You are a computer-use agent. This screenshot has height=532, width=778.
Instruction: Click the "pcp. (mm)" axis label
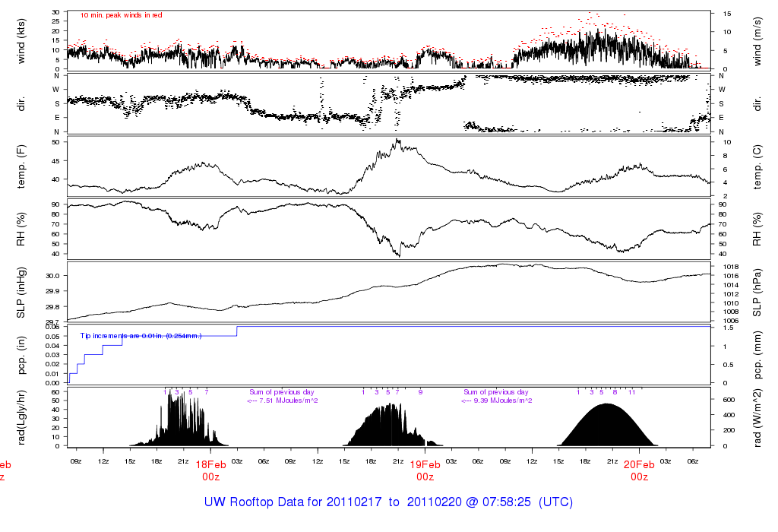[757, 356]
